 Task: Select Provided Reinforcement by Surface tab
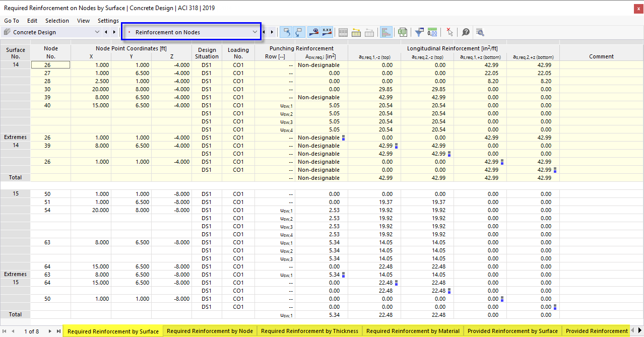(x=512, y=331)
